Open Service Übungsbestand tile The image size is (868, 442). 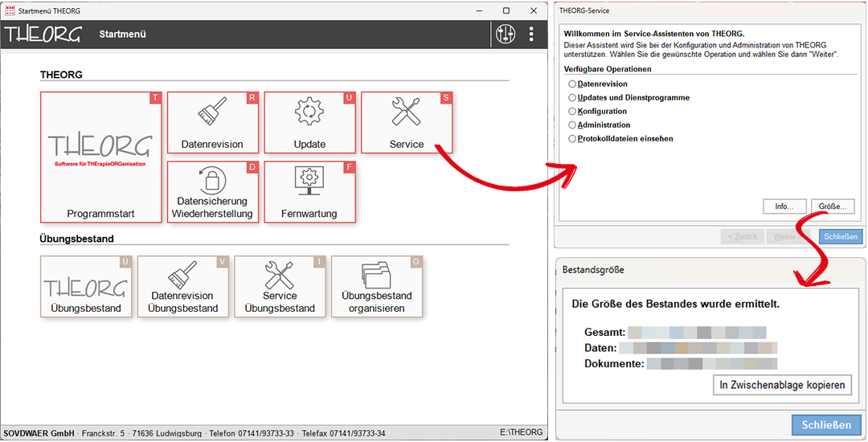click(280, 286)
